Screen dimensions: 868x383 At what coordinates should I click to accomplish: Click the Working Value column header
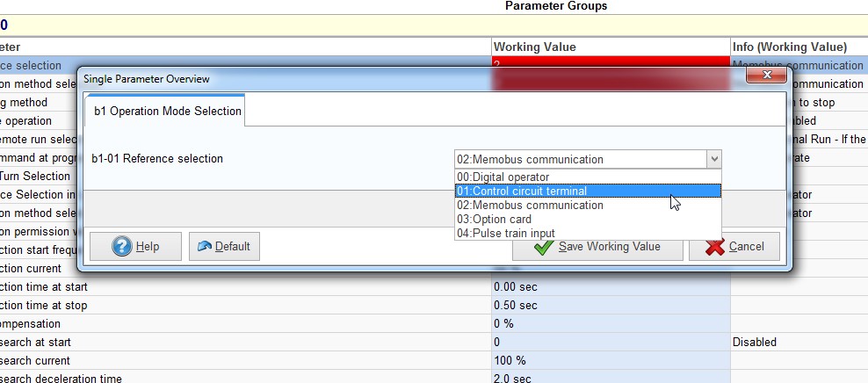(611, 47)
